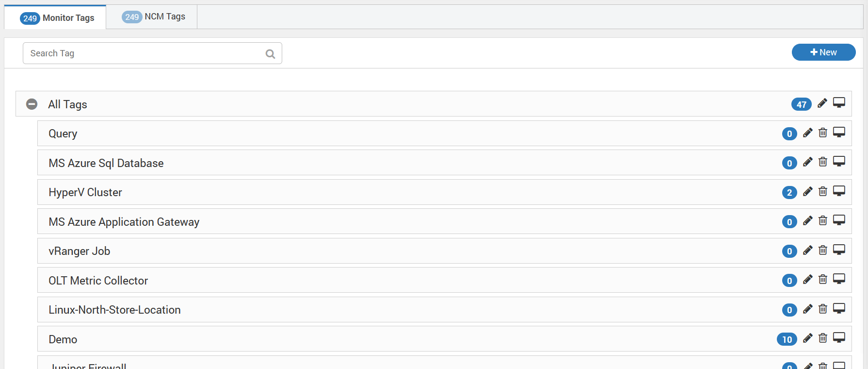Viewport: 868px width, 369px height.
Task: Focus the Search Tag input field
Action: (x=152, y=53)
